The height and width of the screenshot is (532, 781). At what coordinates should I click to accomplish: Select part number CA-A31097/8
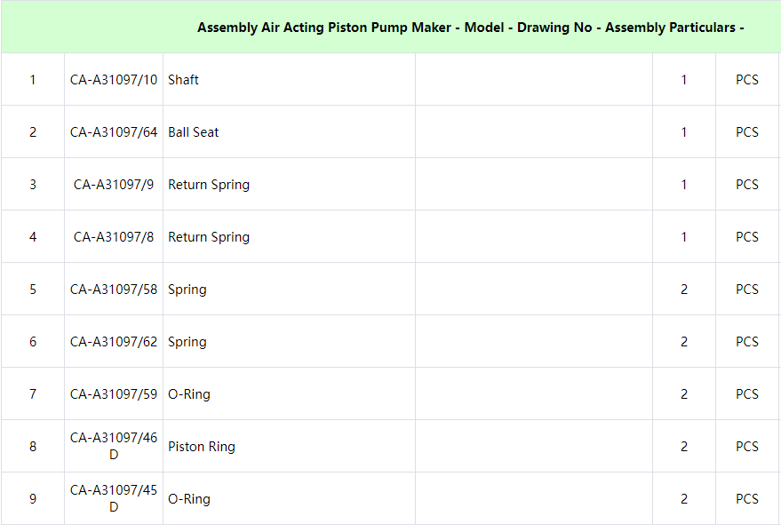click(114, 237)
